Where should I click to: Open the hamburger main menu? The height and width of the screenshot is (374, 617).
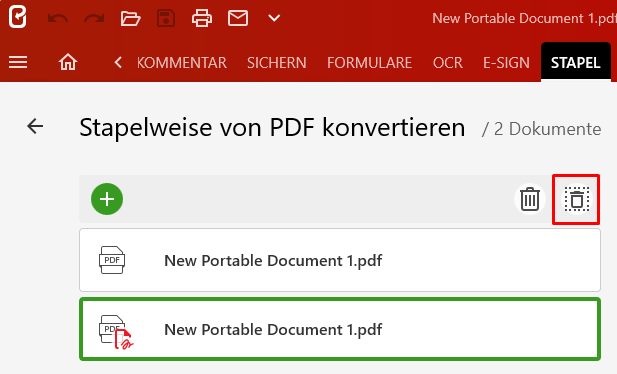18,62
